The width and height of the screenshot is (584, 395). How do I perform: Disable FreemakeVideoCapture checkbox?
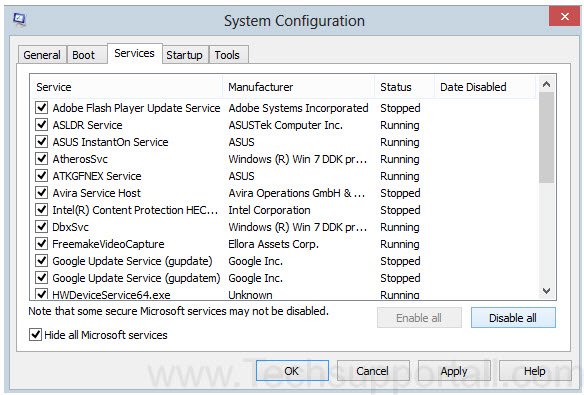point(41,244)
